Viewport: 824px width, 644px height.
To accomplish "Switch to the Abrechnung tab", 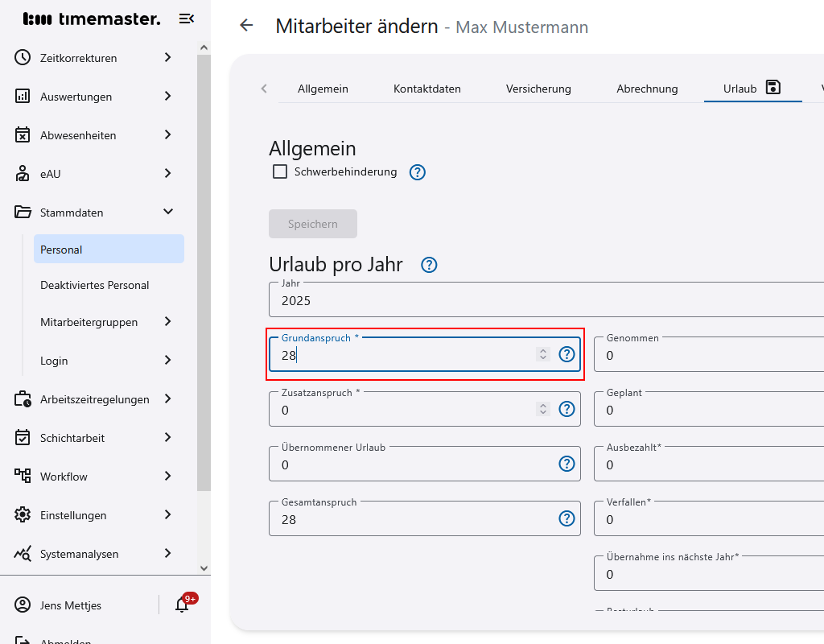I will 647,89.
